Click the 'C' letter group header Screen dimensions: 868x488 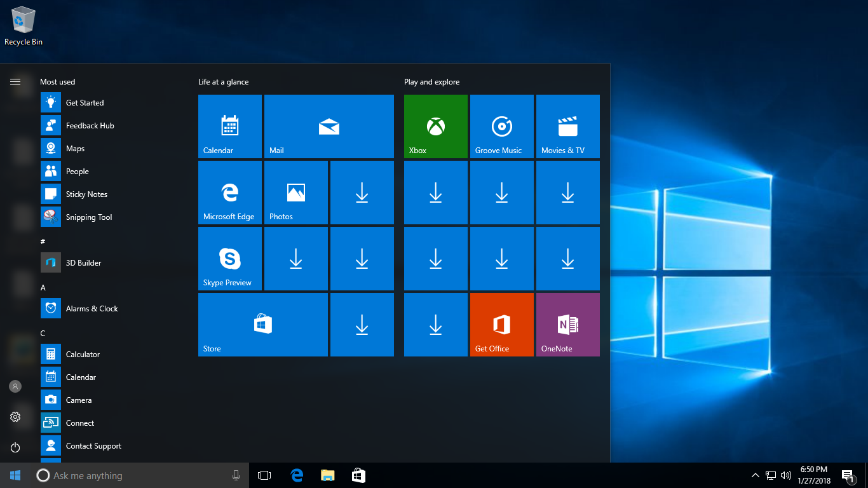pyautogui.click(x=43, y=333)
